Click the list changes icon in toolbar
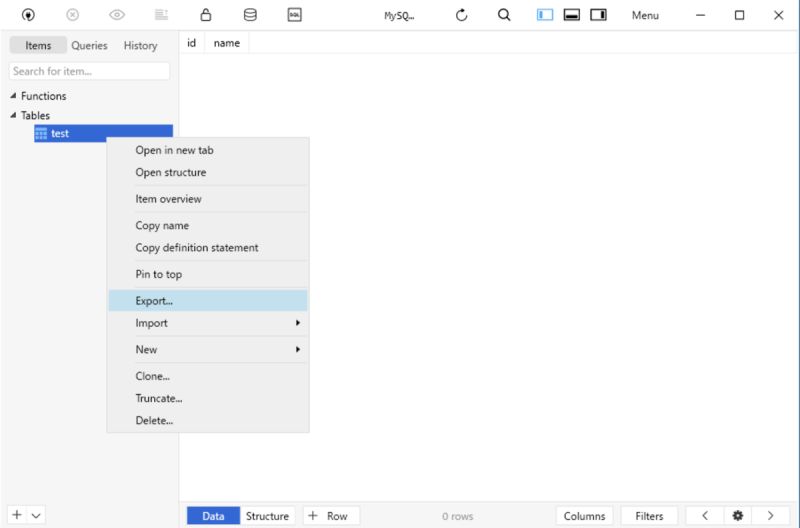The height and width of the screenshot is (528, 800). tap(161, 15)
